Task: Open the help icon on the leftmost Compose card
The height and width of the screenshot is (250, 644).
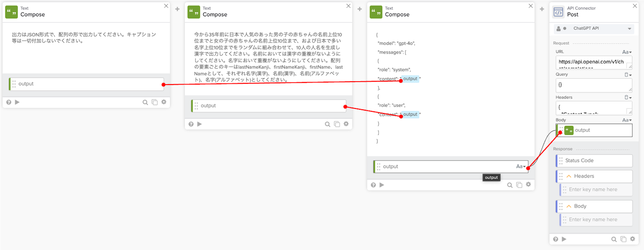Action: (x=9, y=102)
